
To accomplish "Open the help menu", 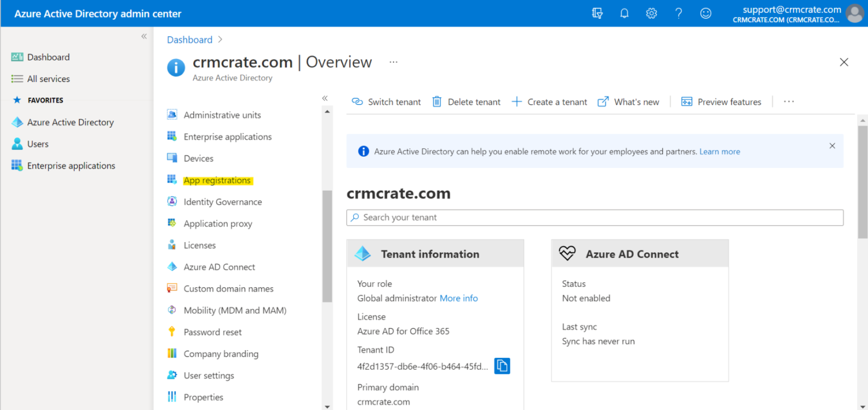I will click(x=678, y=12).
